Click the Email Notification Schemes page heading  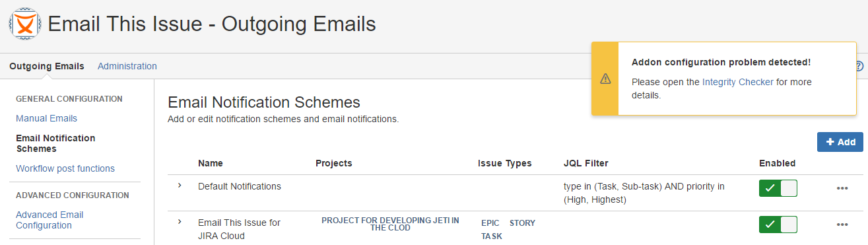(264, 102)
